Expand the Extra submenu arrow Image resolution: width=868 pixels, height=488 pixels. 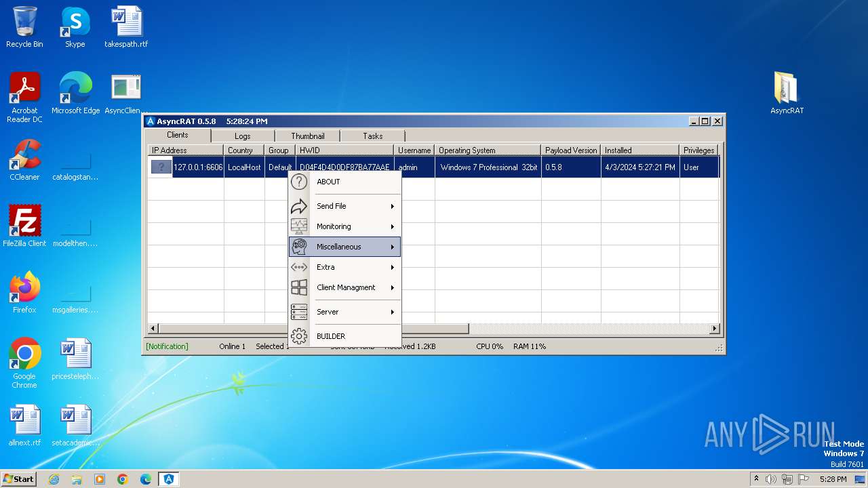coord(392,267)
